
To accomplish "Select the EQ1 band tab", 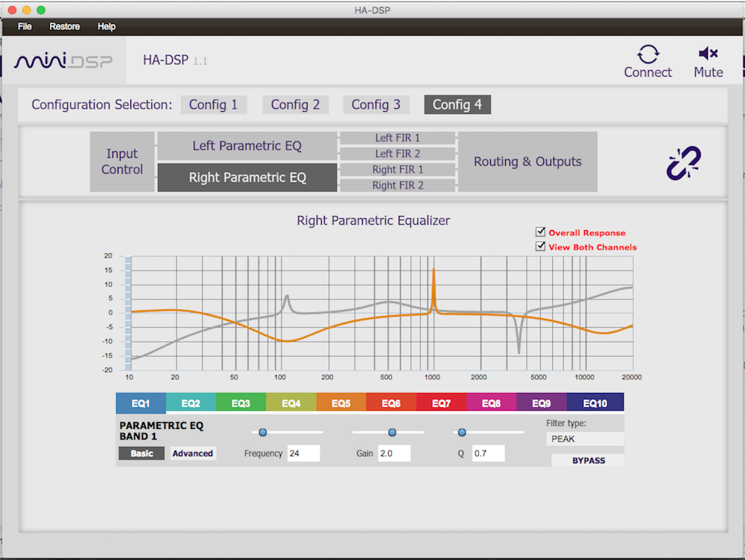I will pos(141,404).
